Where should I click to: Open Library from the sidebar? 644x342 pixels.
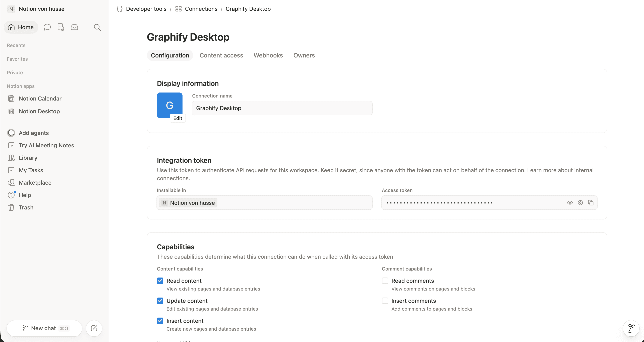[x=28, y=158]
